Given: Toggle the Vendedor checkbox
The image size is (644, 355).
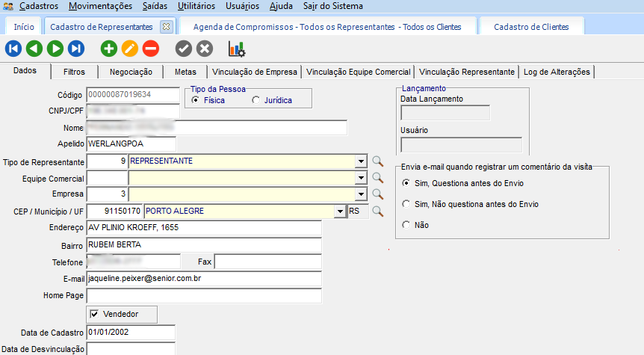Looking at the screenshot, I should pyautogui.click(x=94, y=314).
